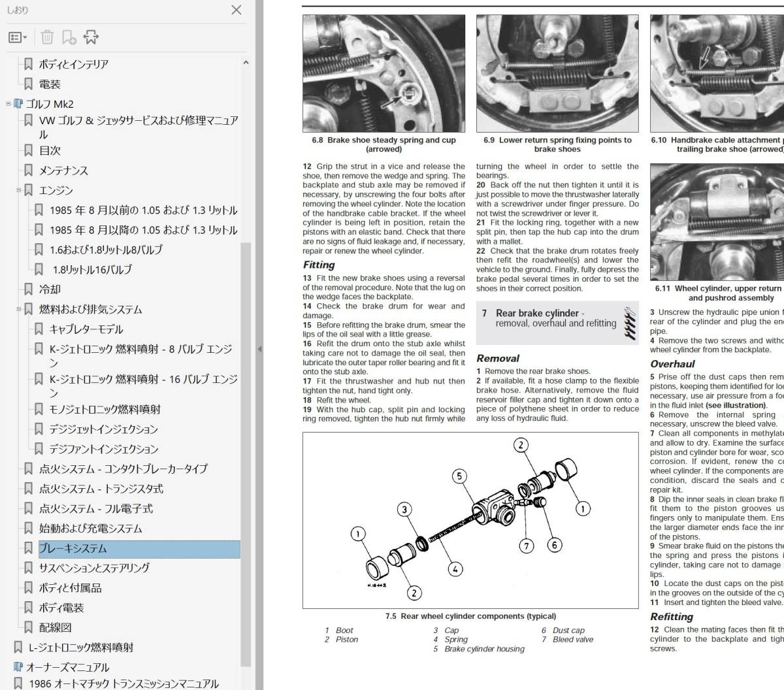The image size is (784, 690).
Task: Open K-ジェトロニック 8 バルブ エンジン bookmark
Action: pos(140,356)
